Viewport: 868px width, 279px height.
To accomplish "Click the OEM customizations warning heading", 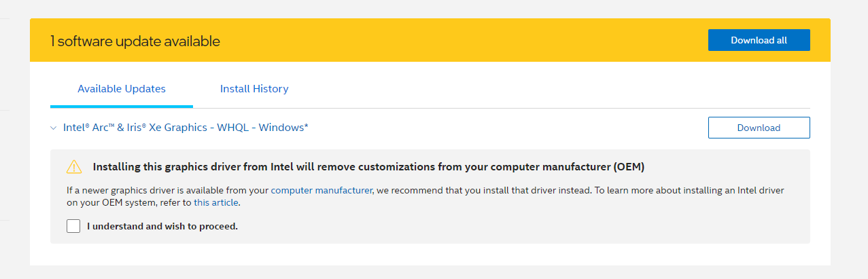I will coord(368,167).
